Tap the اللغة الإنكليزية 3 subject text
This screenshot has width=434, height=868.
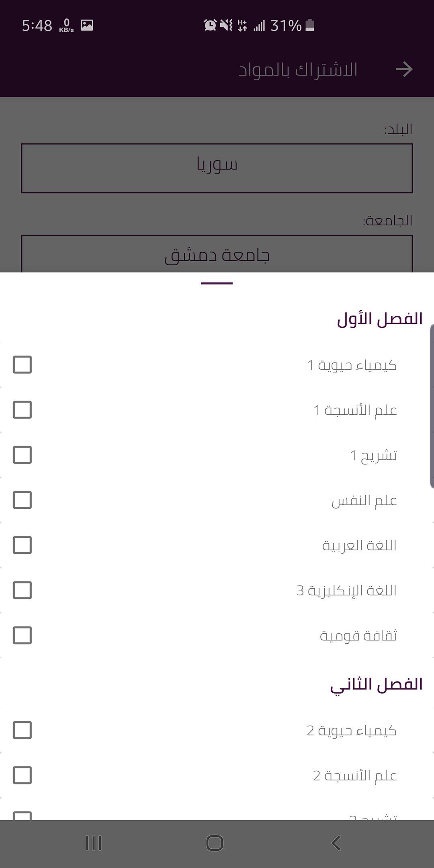click(346, 590)
